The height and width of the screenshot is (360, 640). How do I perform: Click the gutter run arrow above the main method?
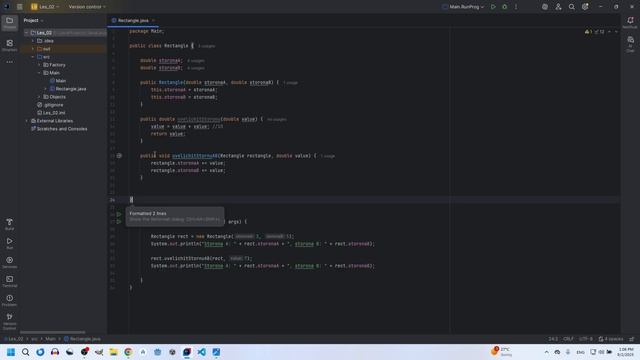(119, 214)
